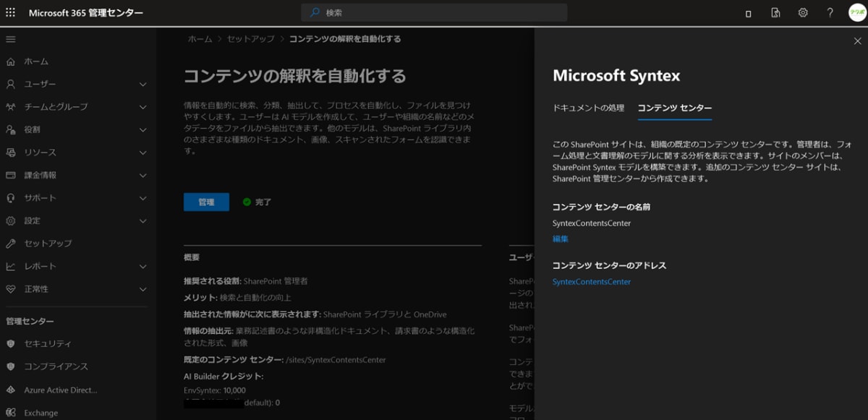The width and height of the screenshot is (868, 420).
Task: Open help question mark icon
Action: tap(830, 13)
